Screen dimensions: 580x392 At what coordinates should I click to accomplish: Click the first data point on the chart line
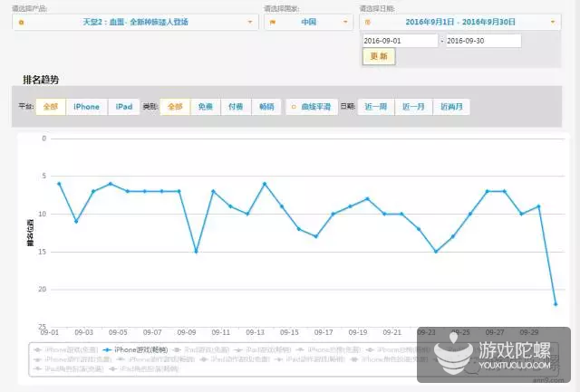point(59,184)
